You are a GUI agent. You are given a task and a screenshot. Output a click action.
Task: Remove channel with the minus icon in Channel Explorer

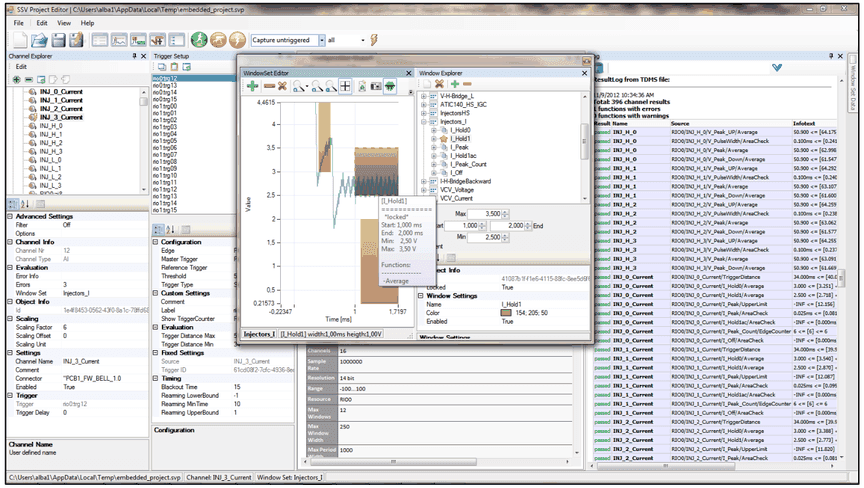pyautogui.click(x=29, y=80)
